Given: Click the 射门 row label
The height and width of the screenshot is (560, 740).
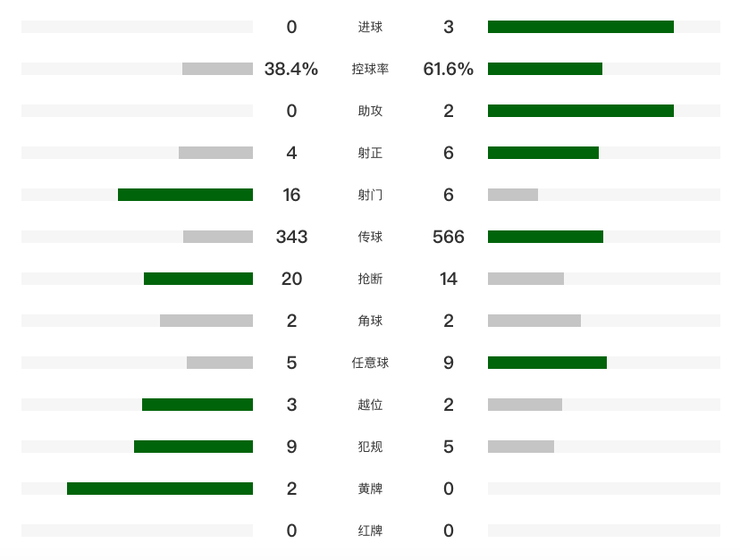Looking at the screenshot, I should [370, 195].
